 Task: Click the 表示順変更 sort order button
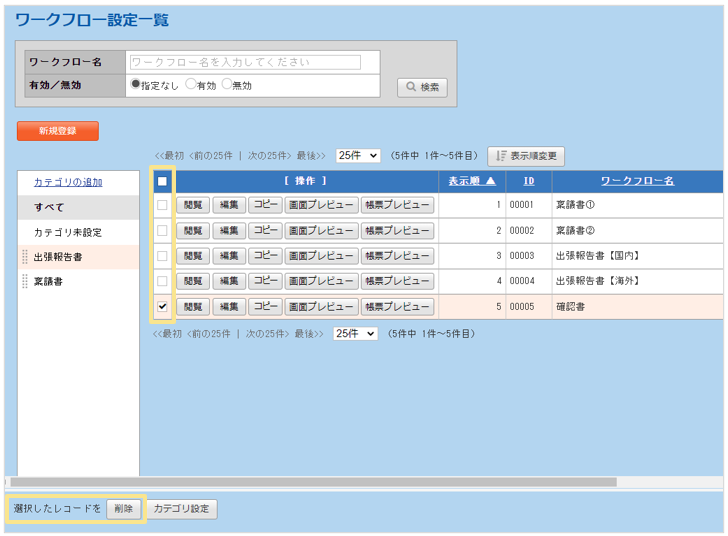tap(526, 156)
